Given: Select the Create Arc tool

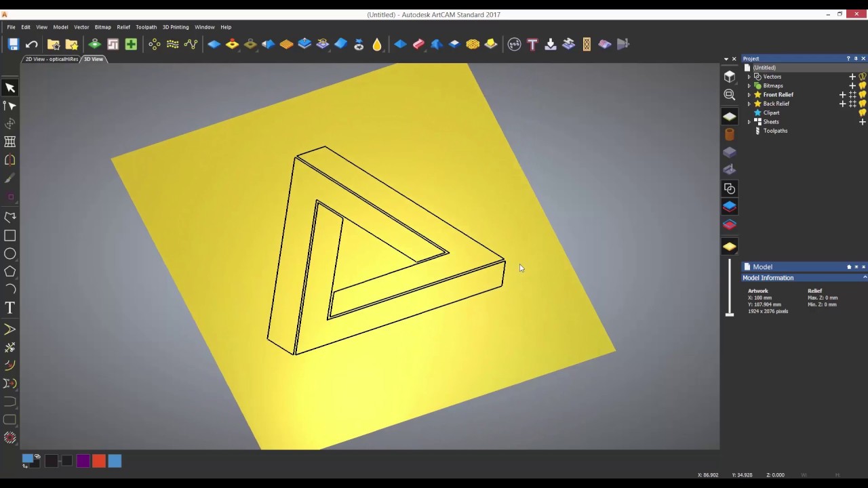Looking at the screenshot, I should click(x=10, y=289).
